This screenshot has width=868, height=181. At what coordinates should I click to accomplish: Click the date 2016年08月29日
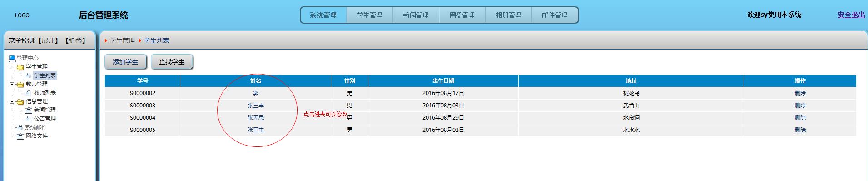pyautogui.click(x=443, y=117)
